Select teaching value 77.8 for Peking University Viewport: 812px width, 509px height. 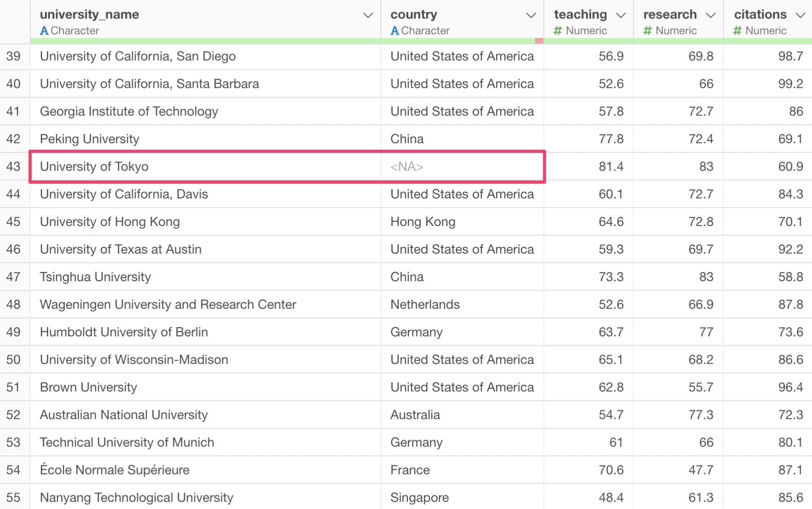(589, 139)
